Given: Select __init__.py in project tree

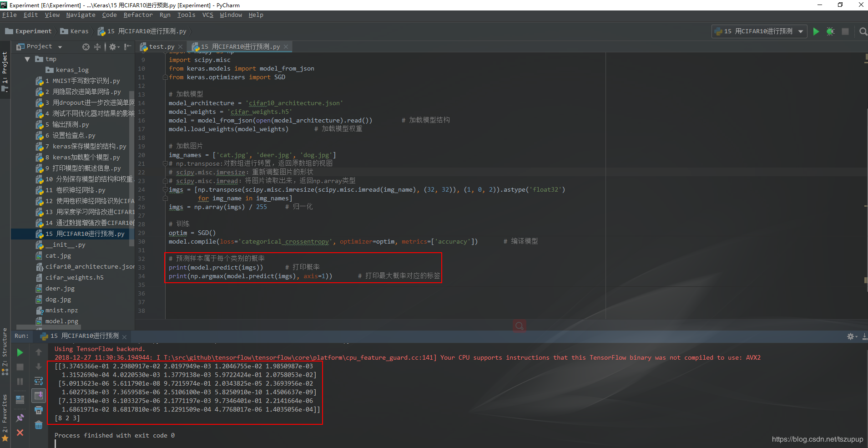Looking at the screenshot, I should coord(61,245).
